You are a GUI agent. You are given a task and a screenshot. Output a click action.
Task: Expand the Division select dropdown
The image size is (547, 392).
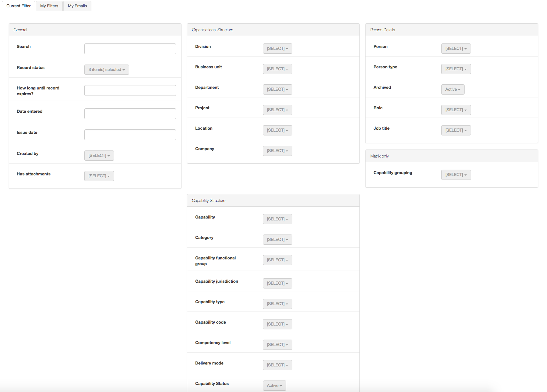[x=277, y=49]
